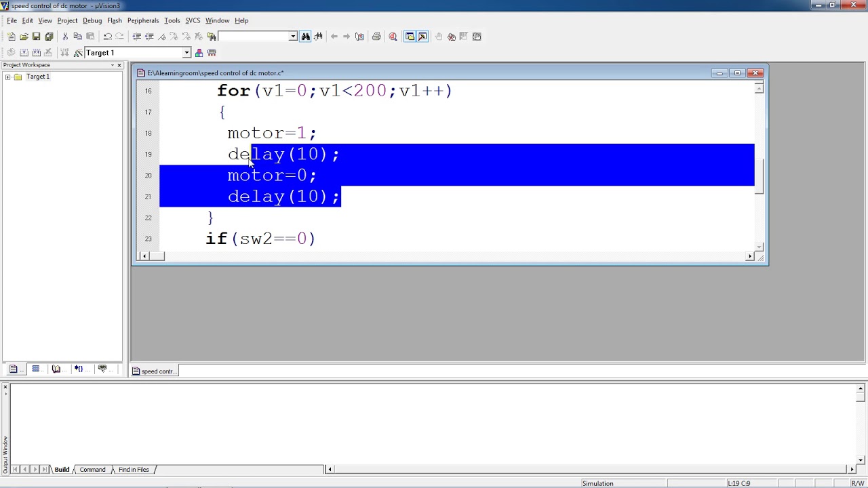Copy selection toolbar icon
Screen dimensions: 868x488
77,37
